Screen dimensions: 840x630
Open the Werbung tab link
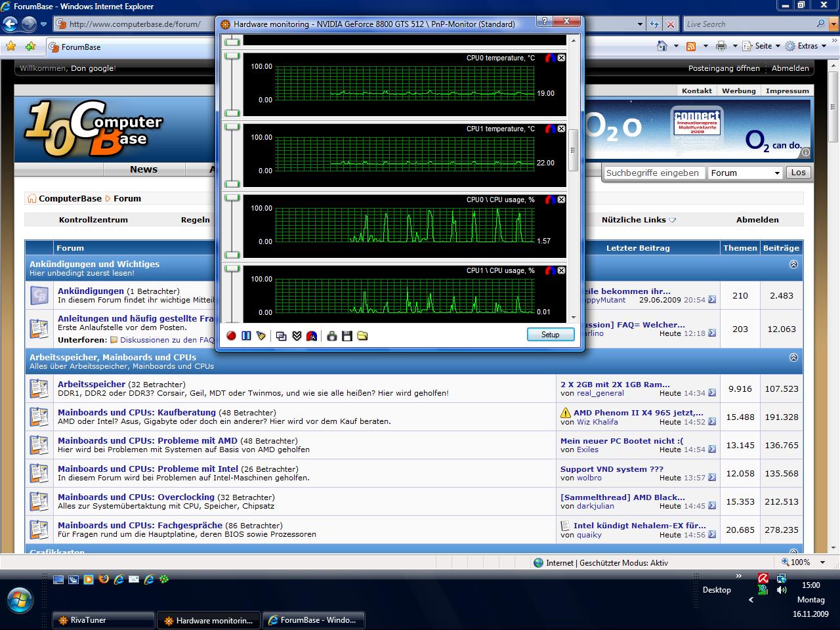739,91
